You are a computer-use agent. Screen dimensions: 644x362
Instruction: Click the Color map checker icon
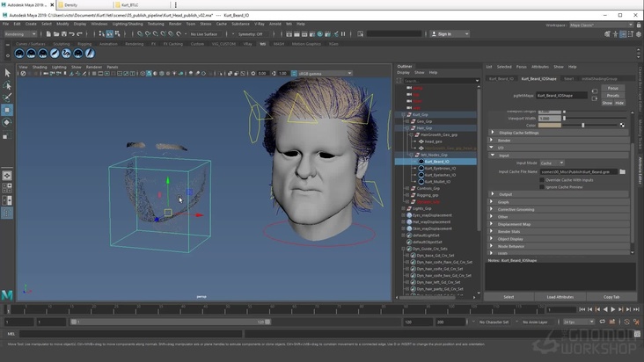(x=623, y=125)
